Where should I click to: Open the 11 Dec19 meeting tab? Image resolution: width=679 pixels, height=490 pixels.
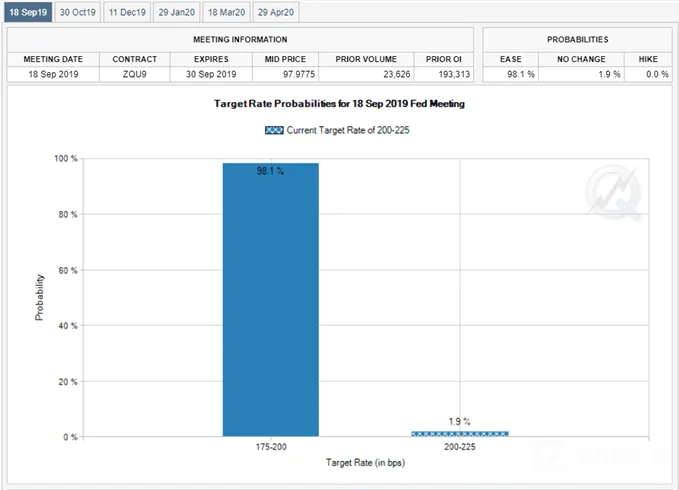[127, 12]
